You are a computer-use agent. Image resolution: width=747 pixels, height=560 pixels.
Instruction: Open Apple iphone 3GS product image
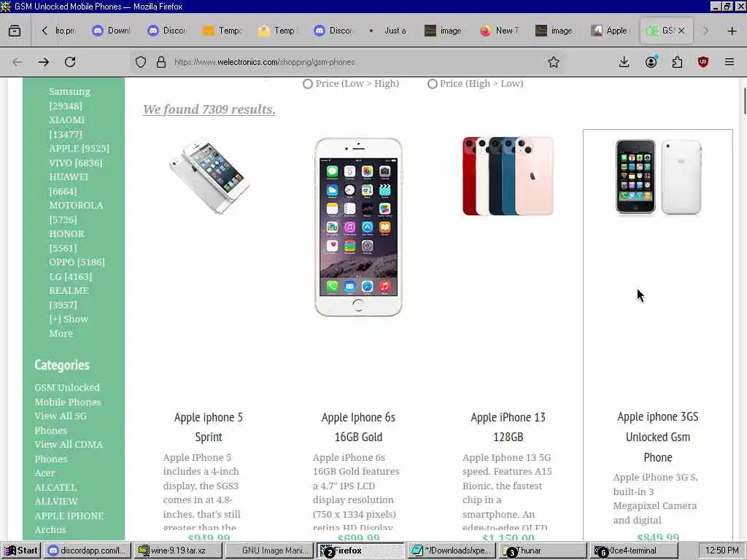[658, 176]
